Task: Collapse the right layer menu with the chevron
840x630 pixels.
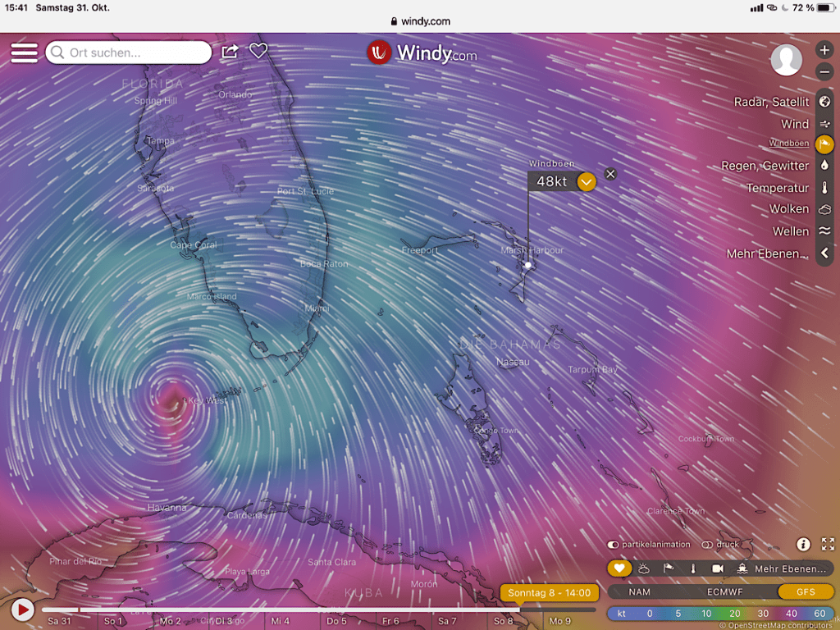Action: pyautogui.click(x=824, y=253)
